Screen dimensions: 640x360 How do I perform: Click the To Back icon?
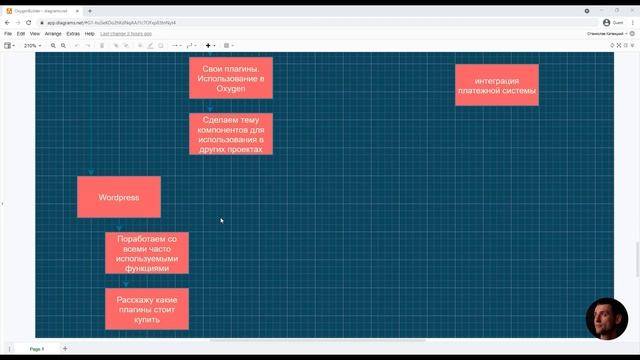tap(126, 46)
